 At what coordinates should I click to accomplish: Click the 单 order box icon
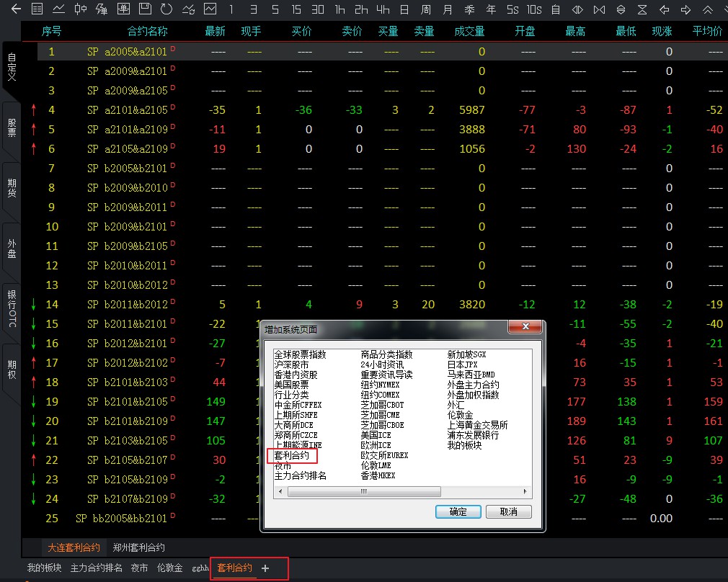(123, 9)
